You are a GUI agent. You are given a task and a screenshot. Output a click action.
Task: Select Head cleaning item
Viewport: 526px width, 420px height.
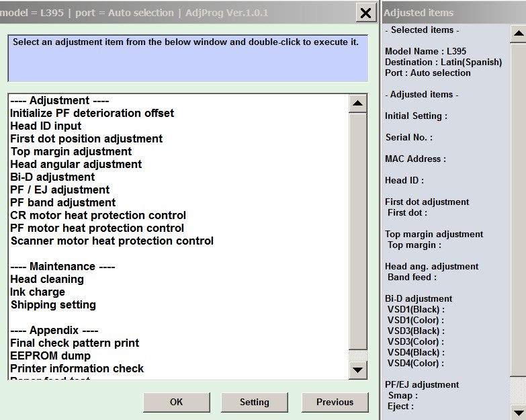(47, 279)
